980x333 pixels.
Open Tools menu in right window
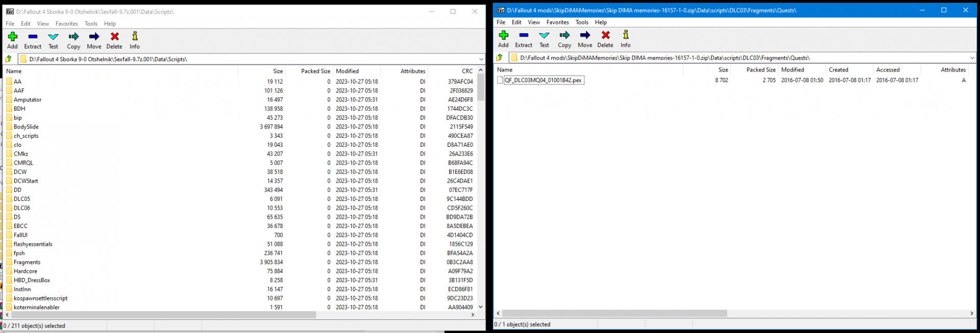pyautogui.click(x=582, y=22)
